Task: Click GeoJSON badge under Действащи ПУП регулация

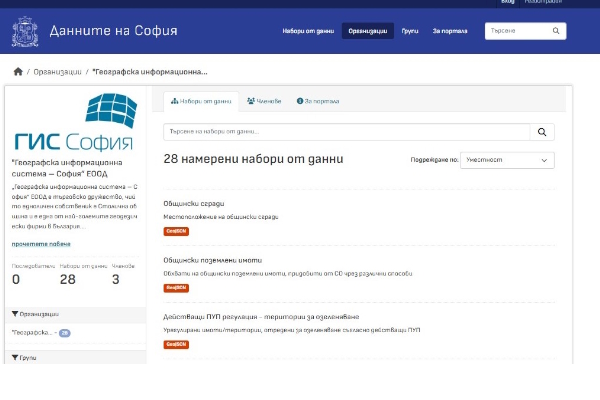Action: tap(176, 344)
